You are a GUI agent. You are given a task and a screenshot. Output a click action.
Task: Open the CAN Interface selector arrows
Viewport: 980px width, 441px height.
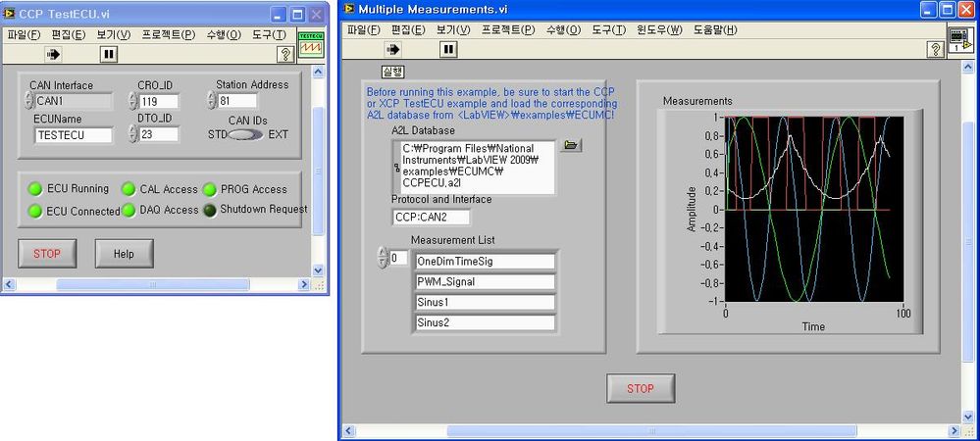(28, 101)
